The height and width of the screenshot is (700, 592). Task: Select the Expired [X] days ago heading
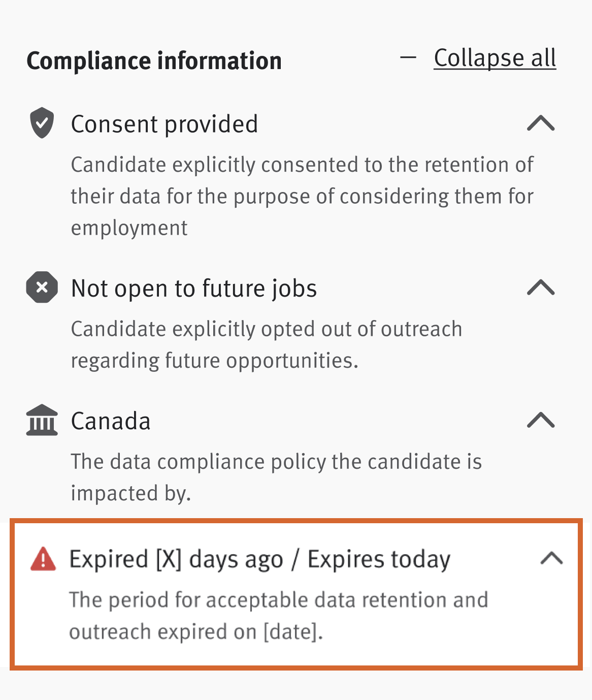pos(176,560)
